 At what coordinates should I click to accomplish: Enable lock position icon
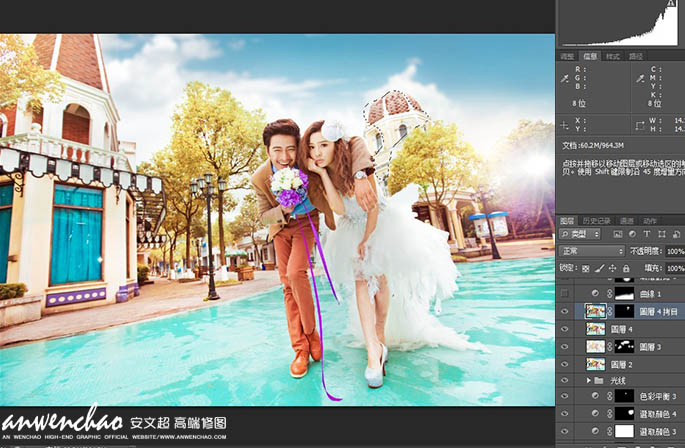click(x=612, y=268)
